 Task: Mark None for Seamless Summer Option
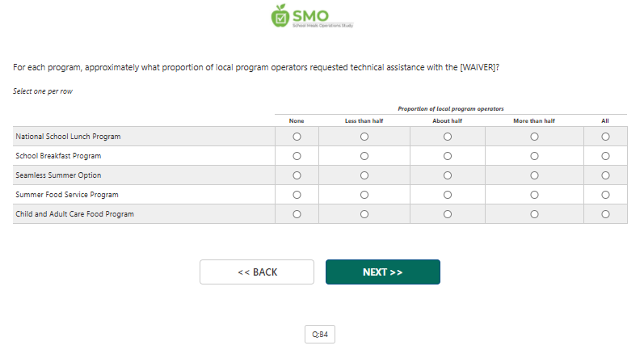297,175
